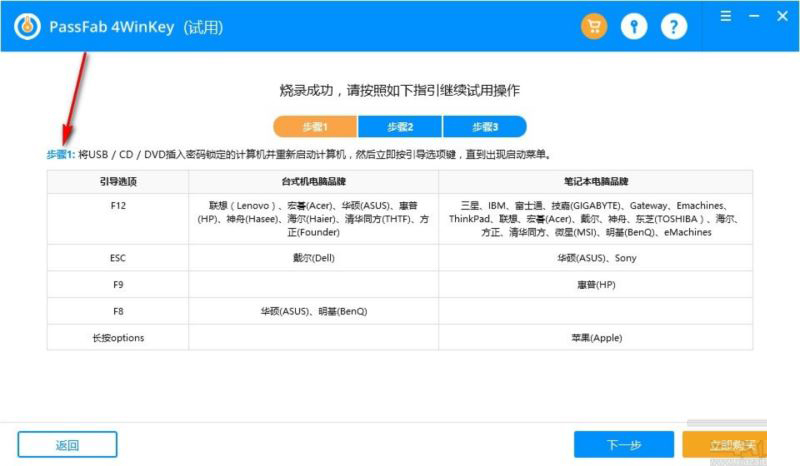
Task: Close the PassFab 4WinKey window
Action: 782,16
